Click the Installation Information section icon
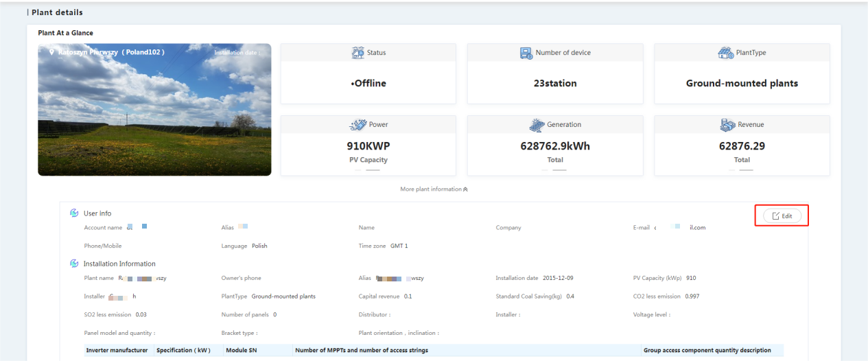 click(x=74, y=264)
